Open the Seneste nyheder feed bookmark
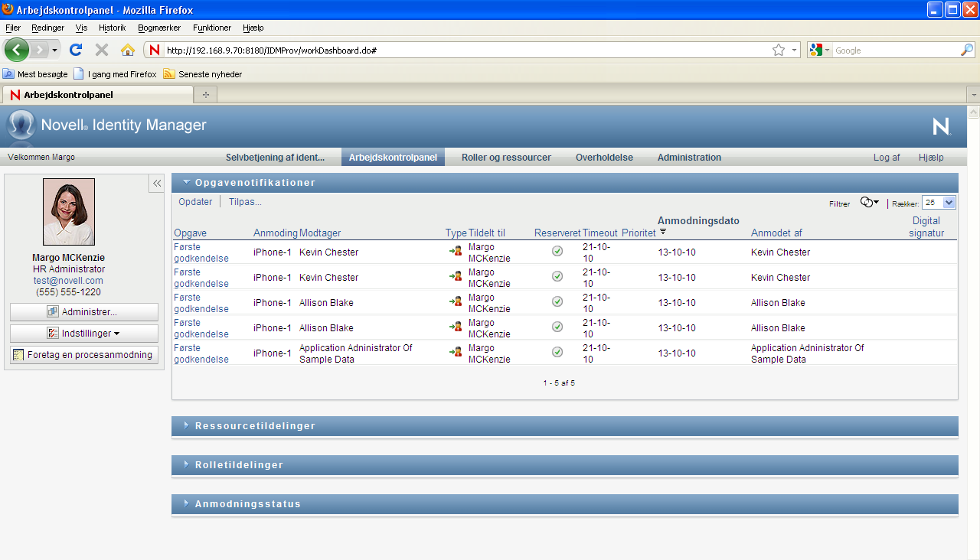Viewport: 980px width, 560px height. [203, 74]
